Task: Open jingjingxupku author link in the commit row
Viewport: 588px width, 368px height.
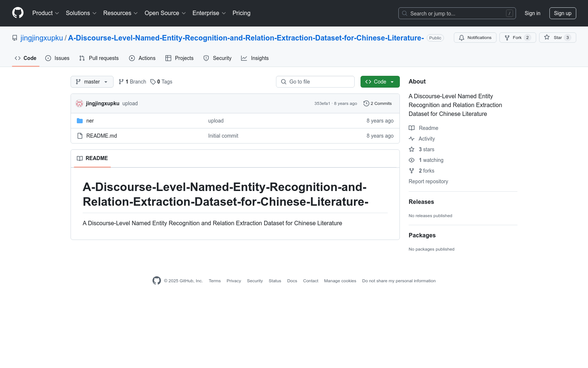Action: [x=103, y=103]
